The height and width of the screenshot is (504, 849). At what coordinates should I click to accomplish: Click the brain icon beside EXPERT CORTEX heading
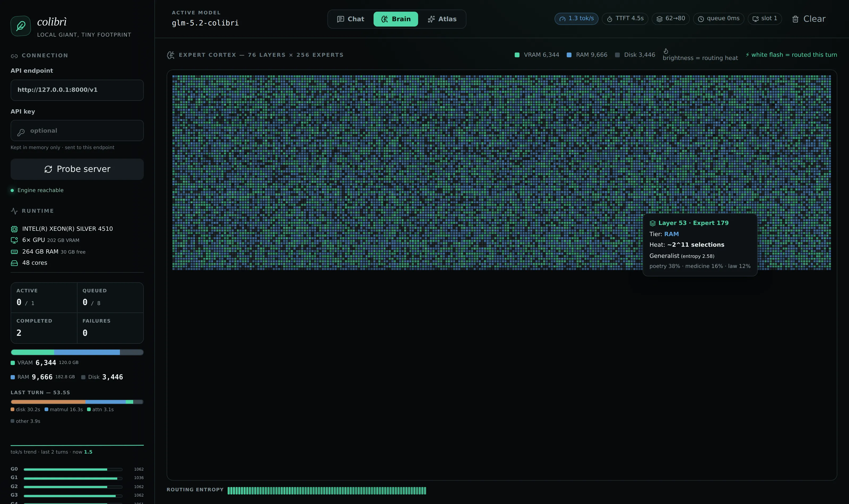[x=171, y=55]
